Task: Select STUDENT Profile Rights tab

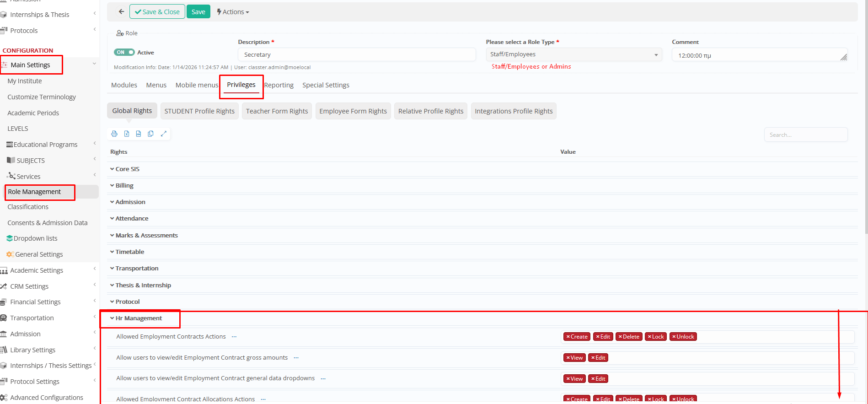Action: [x=199, y=111]
